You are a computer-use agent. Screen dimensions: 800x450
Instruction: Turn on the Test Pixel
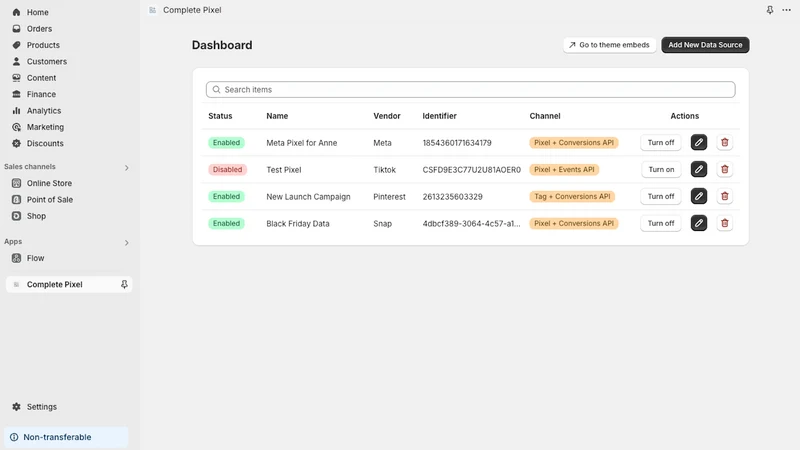point(661,169)
